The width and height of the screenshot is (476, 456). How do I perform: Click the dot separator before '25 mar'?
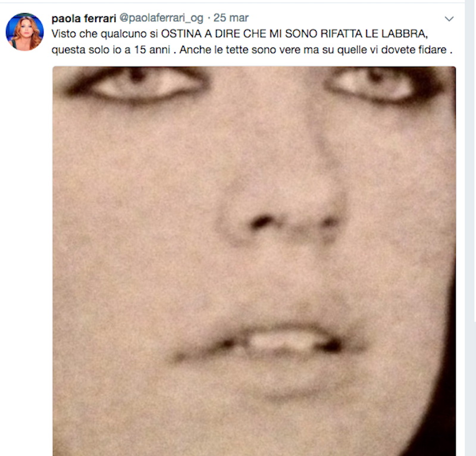(x=209, y=18)
